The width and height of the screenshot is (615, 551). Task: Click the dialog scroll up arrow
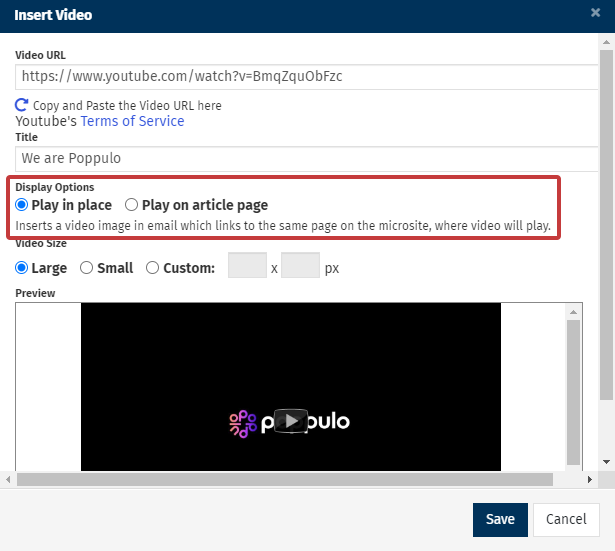pos(606,42)
